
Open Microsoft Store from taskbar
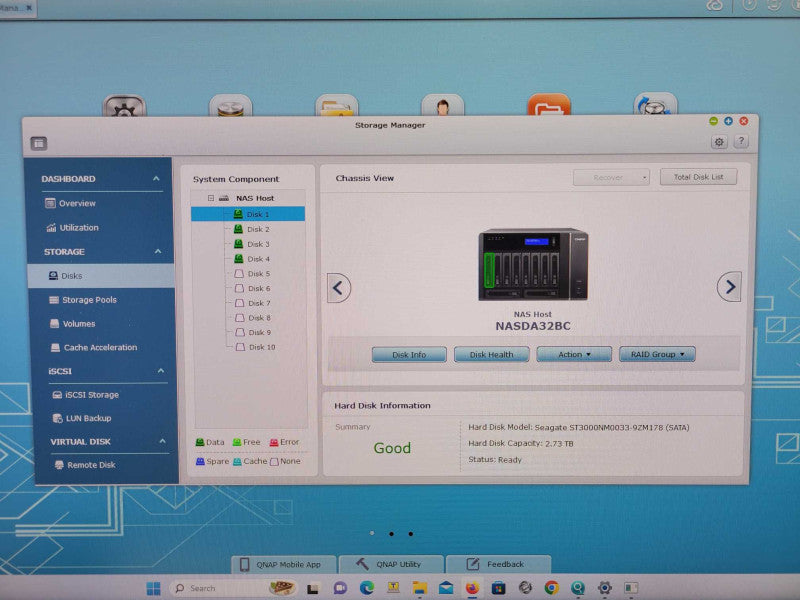coord(498,588)
